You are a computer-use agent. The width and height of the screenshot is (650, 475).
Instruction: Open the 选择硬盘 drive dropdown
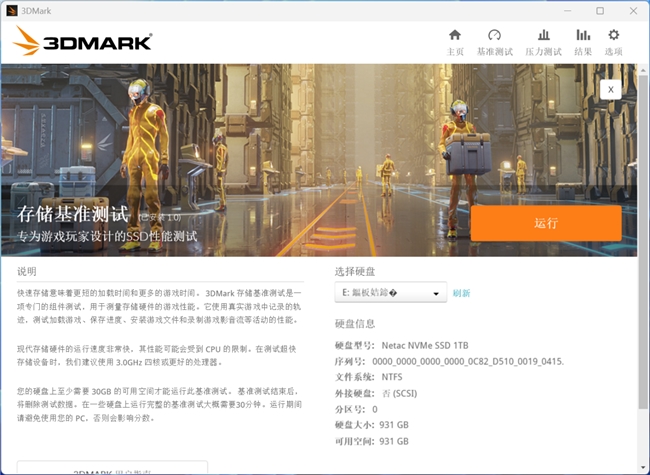[x=390, y=293]
